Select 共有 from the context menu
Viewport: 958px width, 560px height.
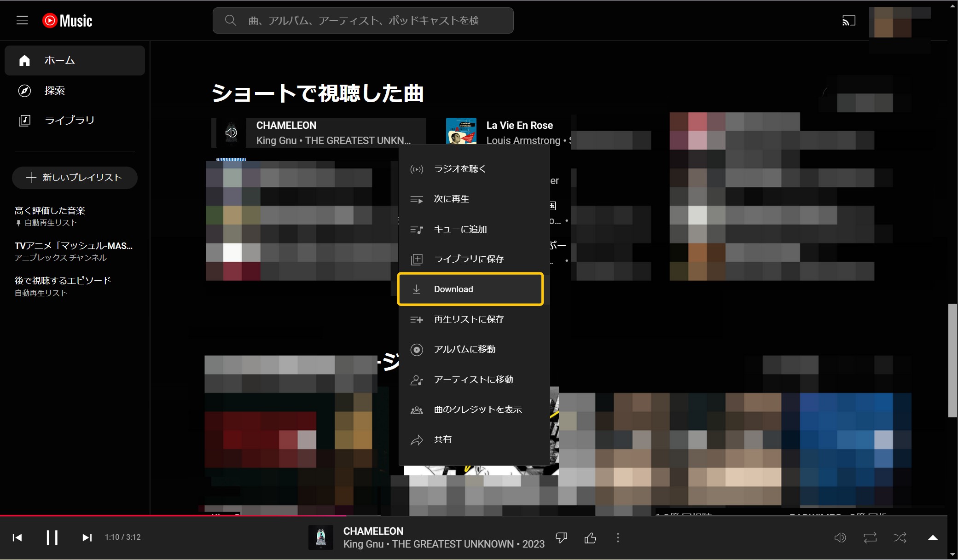pos(474,439)
